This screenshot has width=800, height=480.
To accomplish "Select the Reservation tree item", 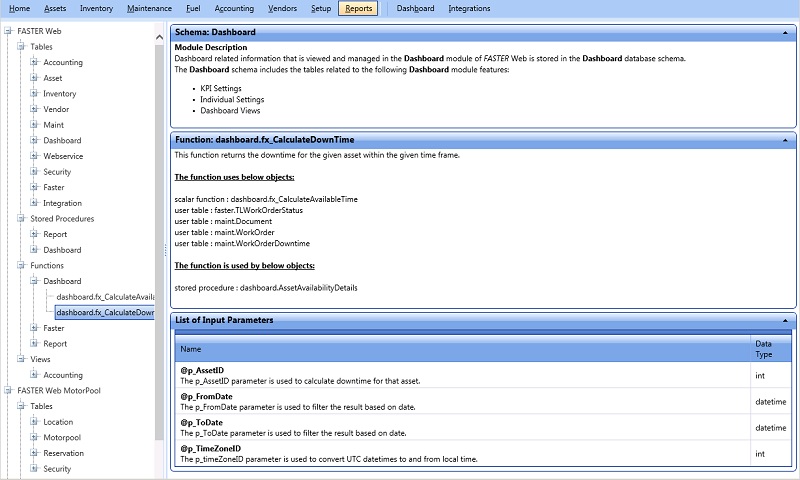I will tap(65, 453).
